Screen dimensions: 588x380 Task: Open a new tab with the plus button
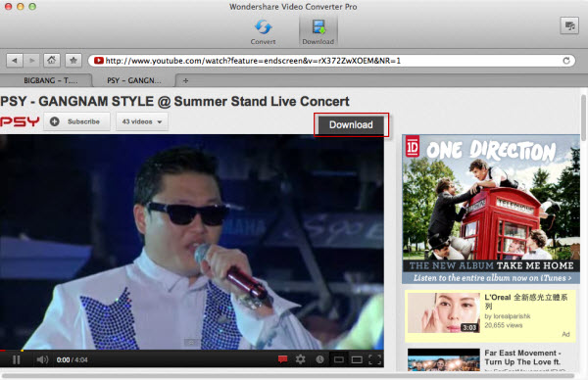pos(185,80)
